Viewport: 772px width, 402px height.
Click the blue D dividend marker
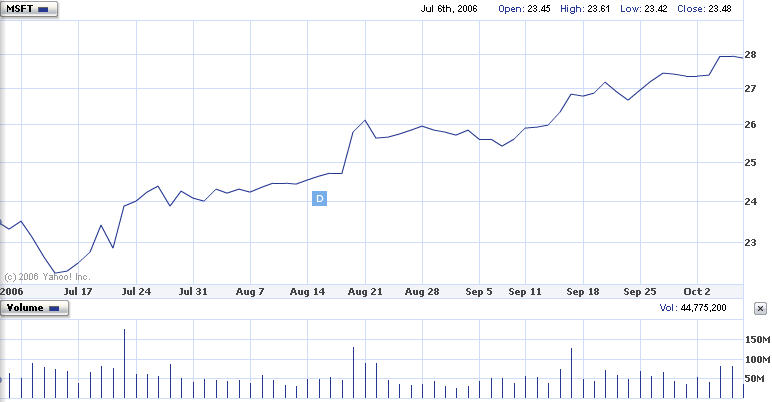click(320, 200)
